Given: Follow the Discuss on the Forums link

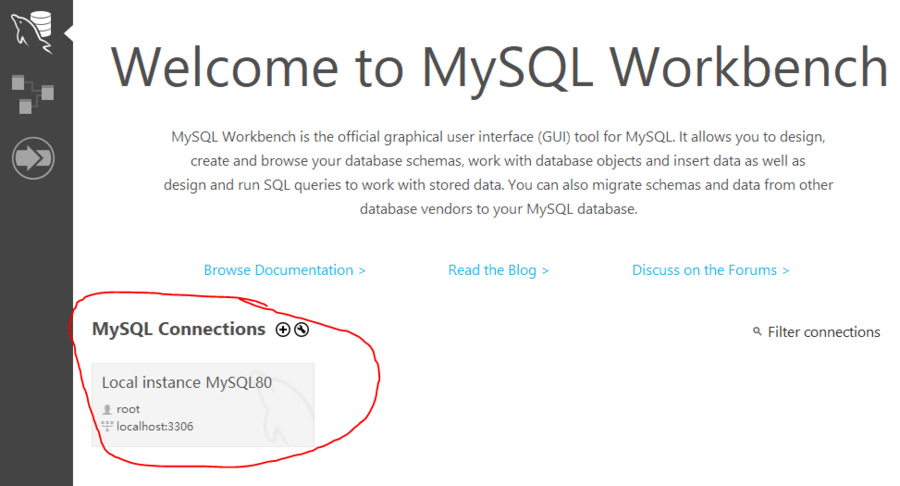Looking at the screenshot, I should (x=710, y=270).
